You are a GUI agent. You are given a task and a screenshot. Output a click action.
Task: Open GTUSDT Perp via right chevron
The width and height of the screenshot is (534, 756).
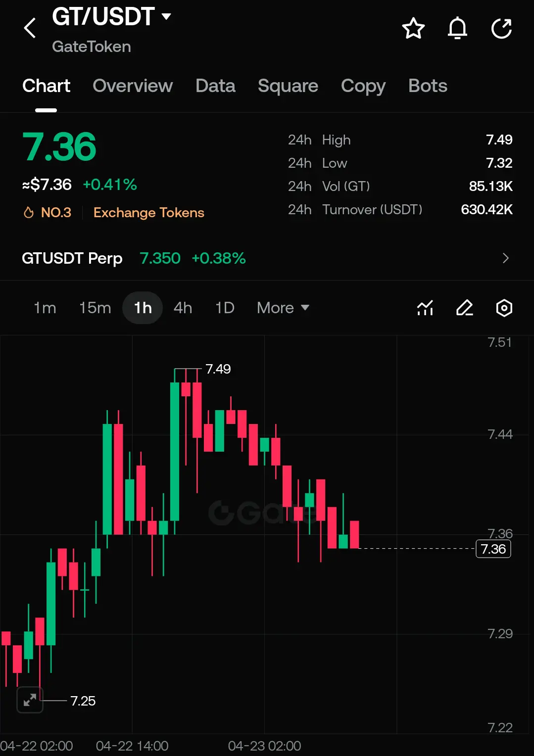click(505, 258)
